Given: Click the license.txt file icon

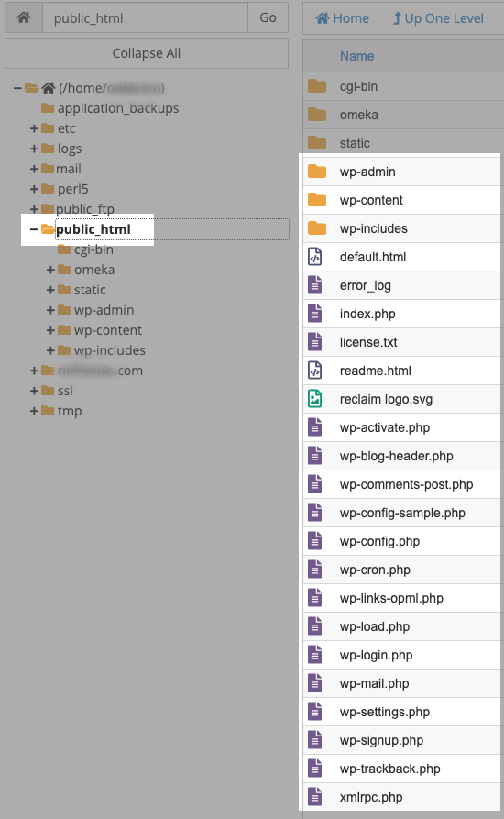Looking at the screenshot, I should click(x=314, y=342).
